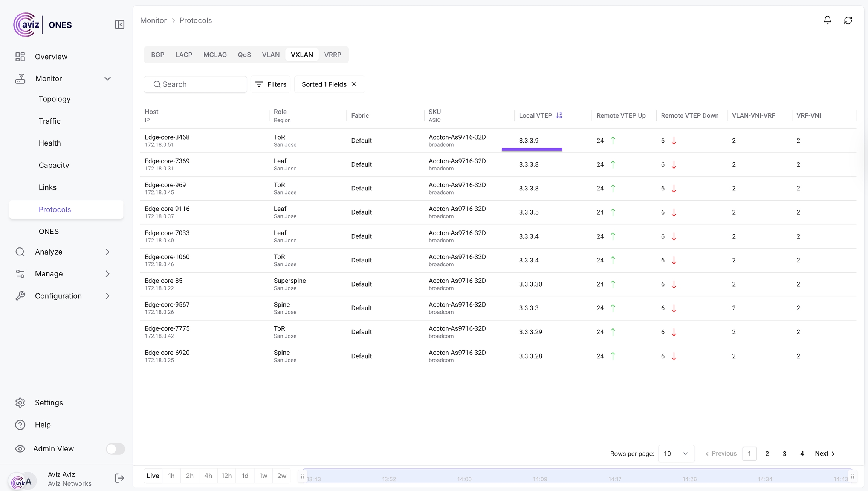
Task: Select the 12h time range
Action: click(x=226, y=476)
